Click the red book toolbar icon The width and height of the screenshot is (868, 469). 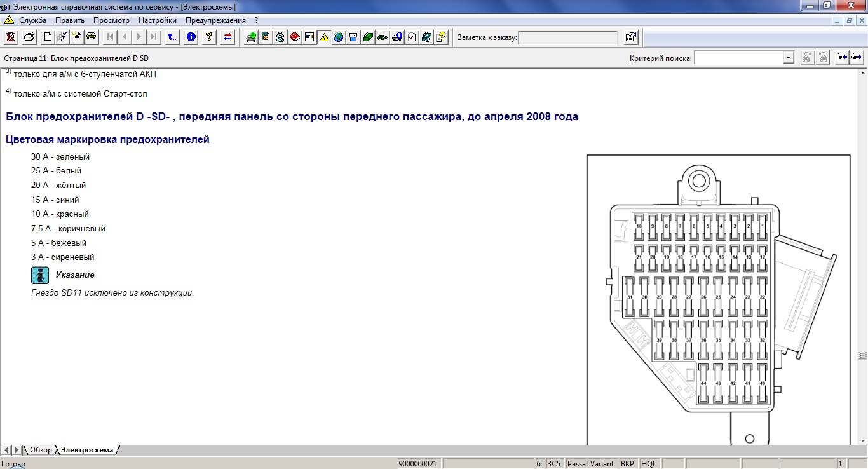pyautogui.click(x=295, y=37)
